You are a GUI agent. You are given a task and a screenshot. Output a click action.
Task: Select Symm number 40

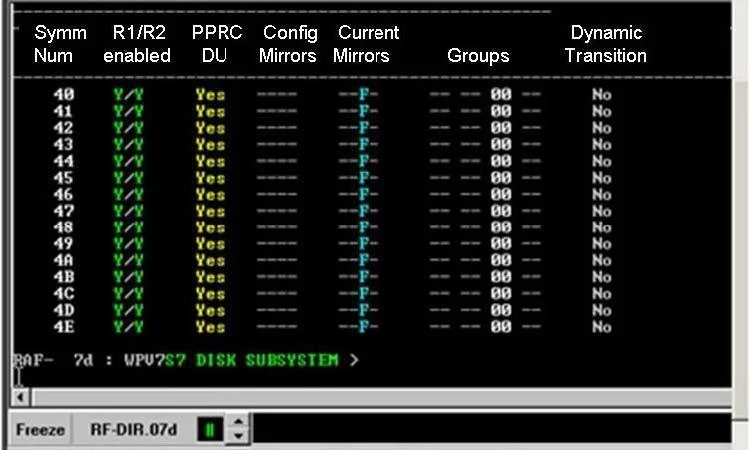pos(64,95)
